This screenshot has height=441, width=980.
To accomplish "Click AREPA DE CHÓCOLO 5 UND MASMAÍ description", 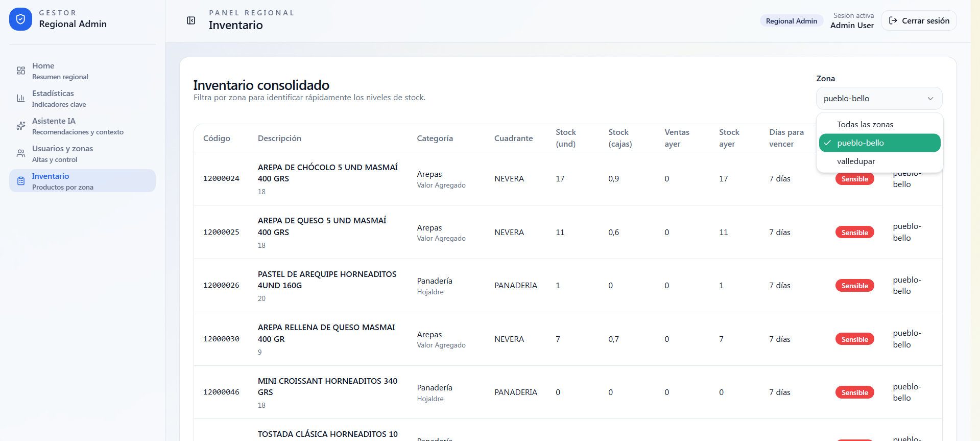I will 328,173.
